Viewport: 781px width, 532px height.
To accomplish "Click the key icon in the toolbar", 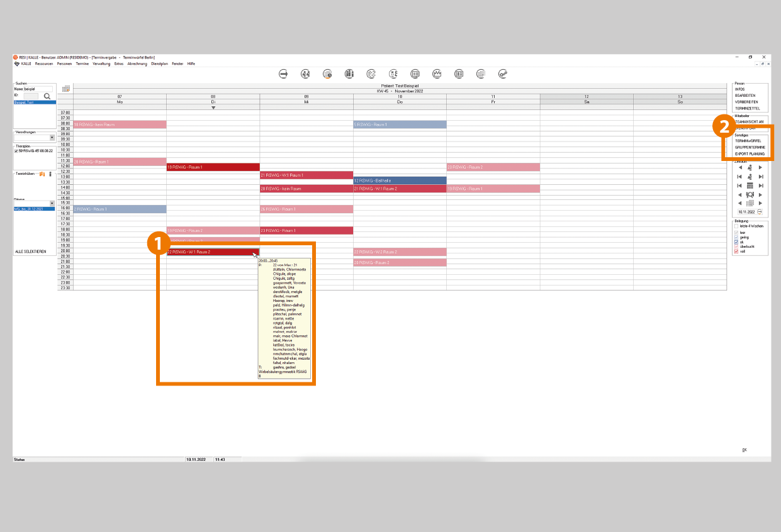I will pyautogui.click(x=503, y=74).
